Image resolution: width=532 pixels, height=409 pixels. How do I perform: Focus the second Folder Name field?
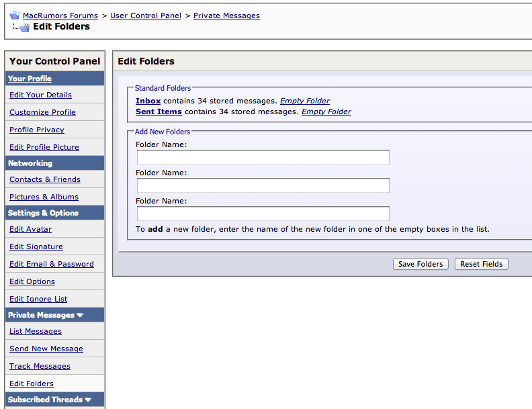pos(263,185)
